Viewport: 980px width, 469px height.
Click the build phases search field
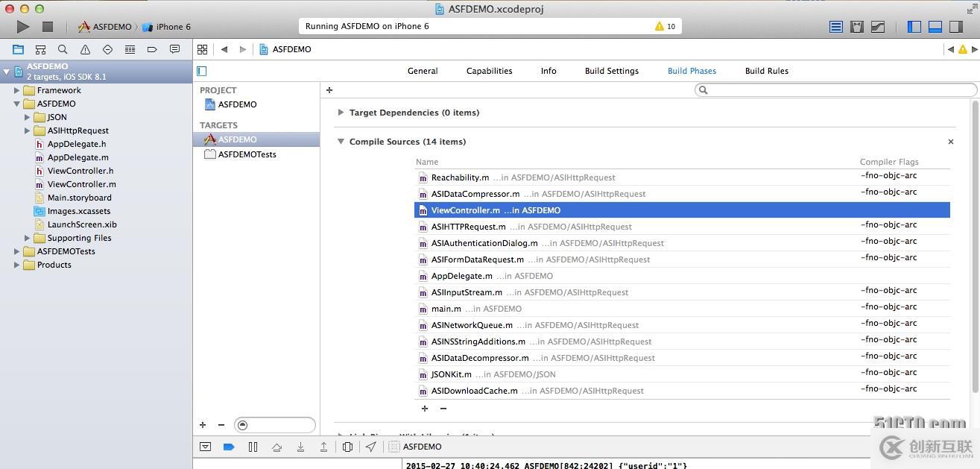click(x=835, y=90)
